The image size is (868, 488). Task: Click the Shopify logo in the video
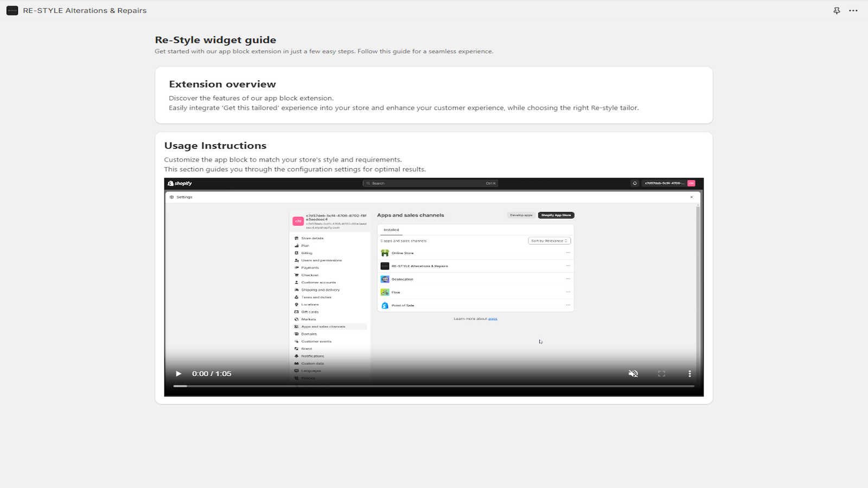pyautogui.click(x=180, y=183)
